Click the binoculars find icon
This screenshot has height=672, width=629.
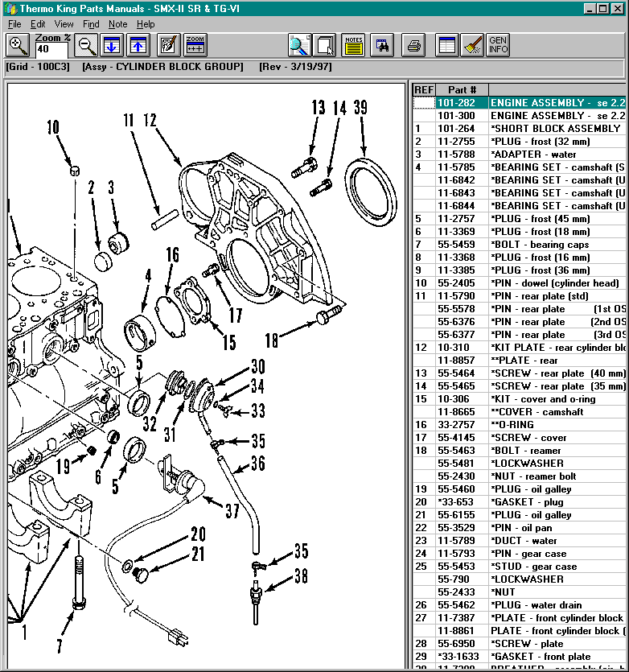(x=382, y=45)
